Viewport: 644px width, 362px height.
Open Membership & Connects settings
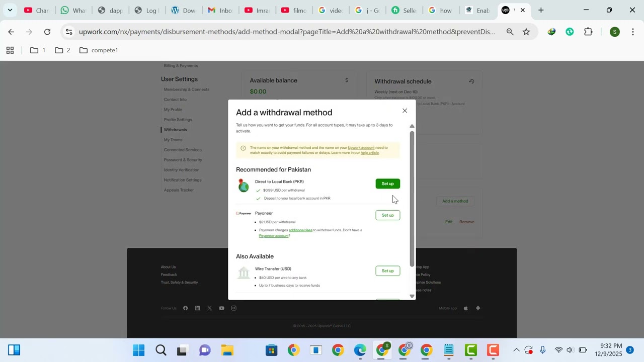[x=186, y=89]
